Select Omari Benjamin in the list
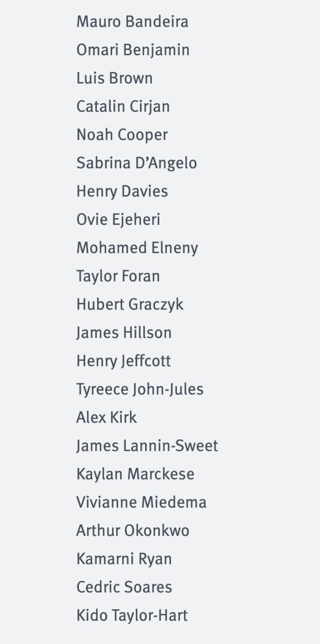The image size is (320, 644). point(133,50)
